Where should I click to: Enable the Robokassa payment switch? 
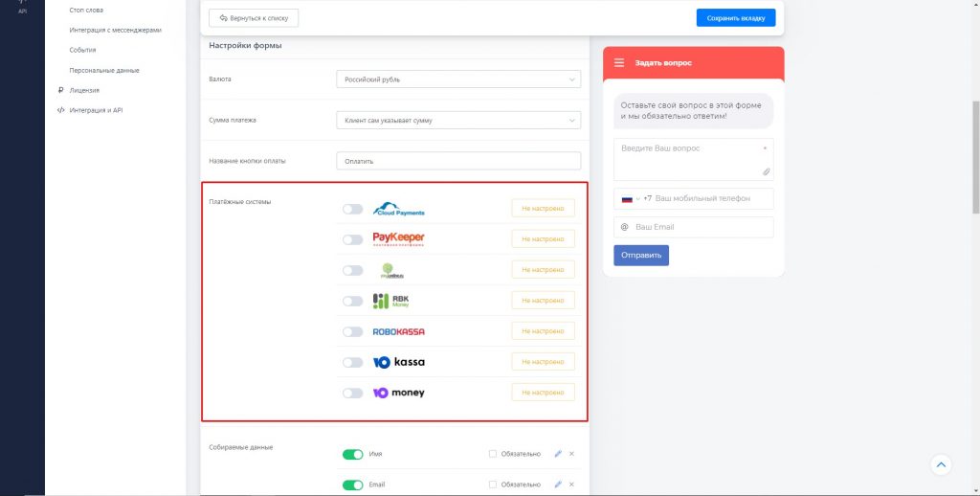point(353,331)
